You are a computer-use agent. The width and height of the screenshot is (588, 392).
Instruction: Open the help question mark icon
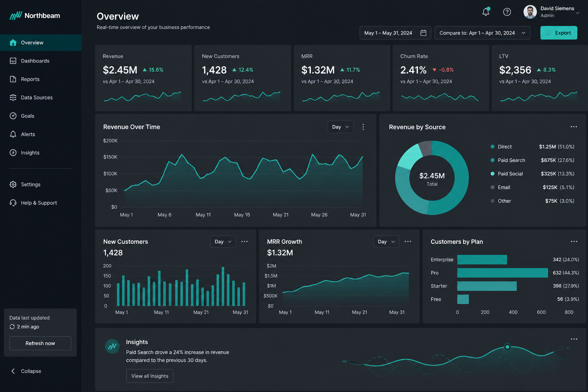click(x=507, y=12)
